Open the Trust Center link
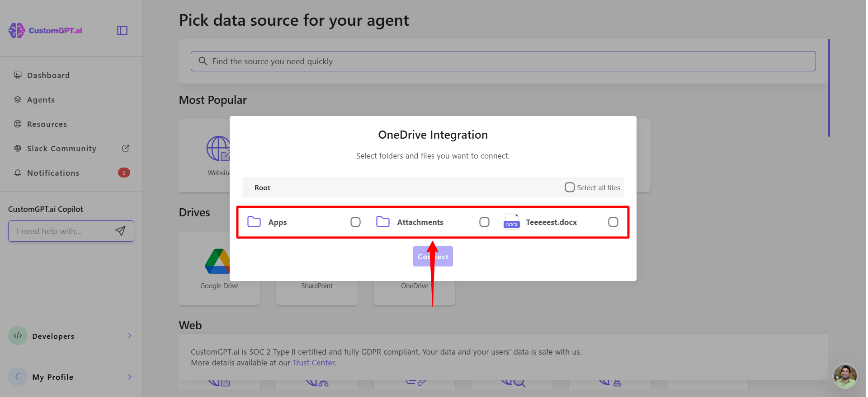The height and width of the screenshot is (397, 868). pyautogui.click(x=314, y=363)
